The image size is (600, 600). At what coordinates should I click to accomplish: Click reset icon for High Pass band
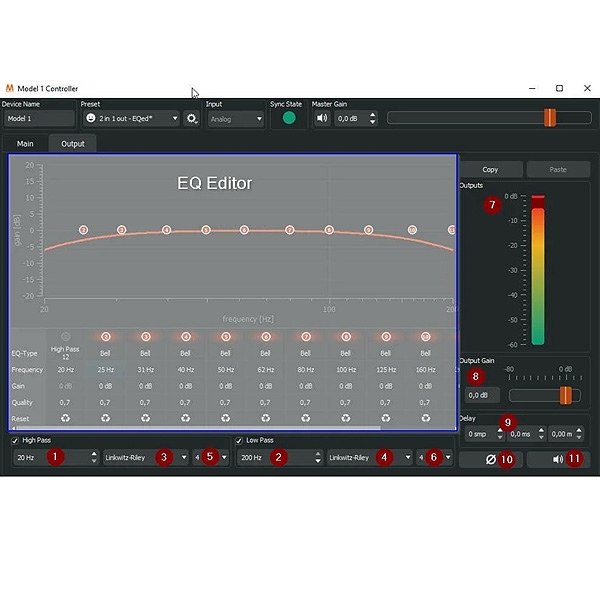point(65,418)
